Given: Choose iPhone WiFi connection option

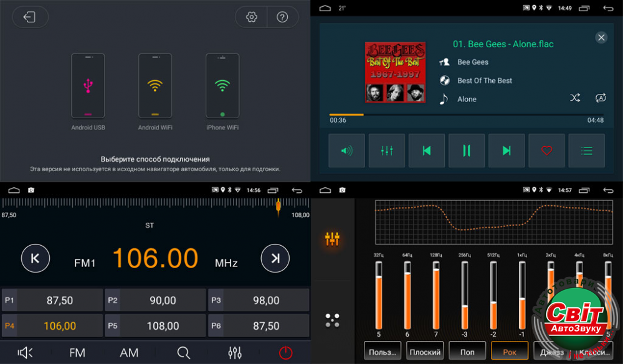Looking at the screenshot, I should 222,86.
